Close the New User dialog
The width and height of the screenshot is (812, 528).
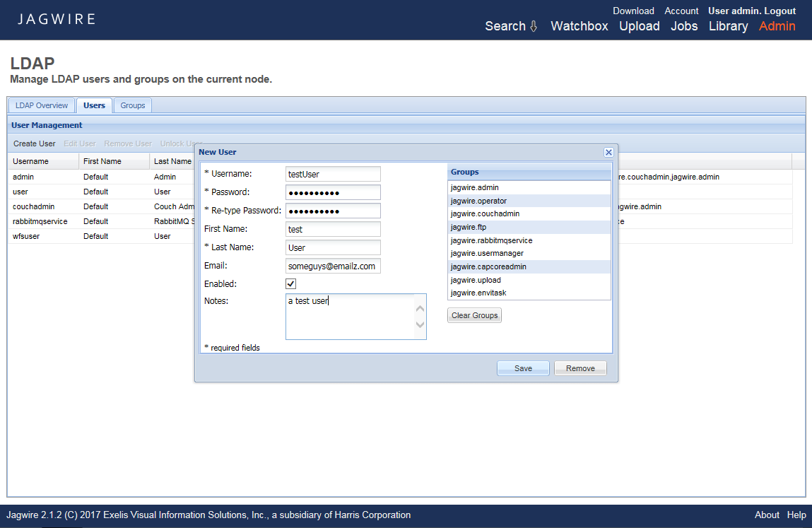[x=608, y=152]
